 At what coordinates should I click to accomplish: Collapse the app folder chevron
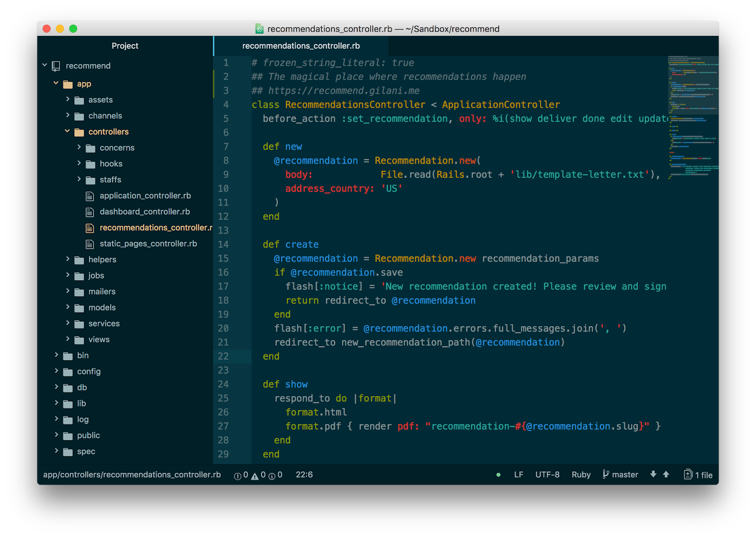(x=56, y=83)
